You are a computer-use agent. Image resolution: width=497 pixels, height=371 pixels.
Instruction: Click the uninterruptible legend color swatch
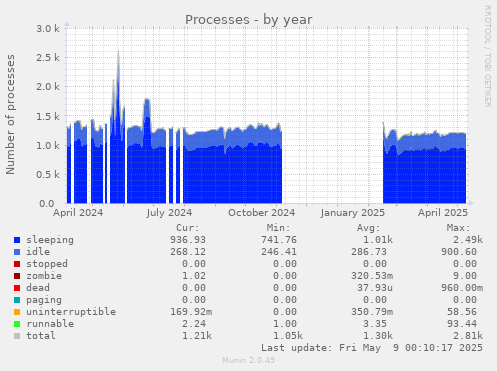pyautogui.click(x=17, y=312)
